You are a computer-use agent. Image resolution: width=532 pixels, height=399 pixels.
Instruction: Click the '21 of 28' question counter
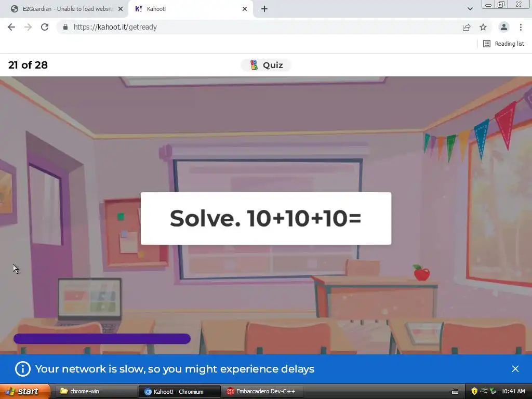[28, 65]
